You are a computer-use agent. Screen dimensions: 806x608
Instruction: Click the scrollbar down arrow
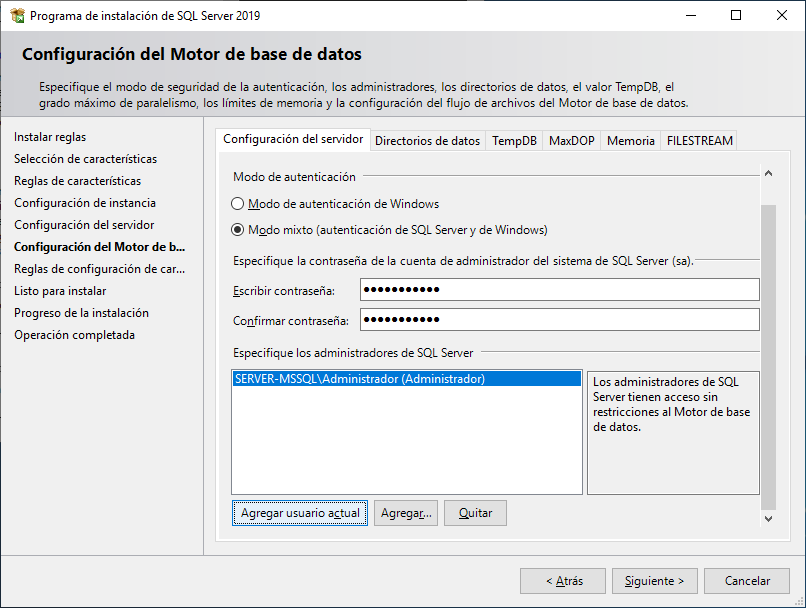(x=769, y=520)
